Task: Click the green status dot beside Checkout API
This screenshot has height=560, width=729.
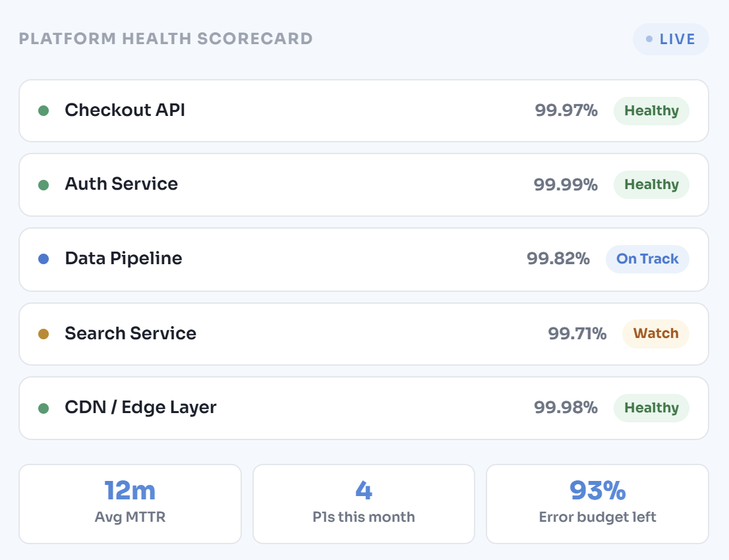Action: (44, 111)
